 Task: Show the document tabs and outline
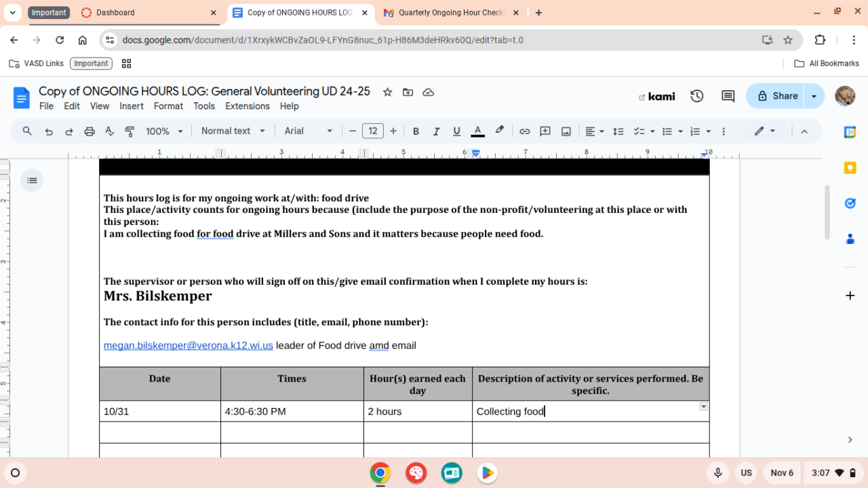[x=32, y=180]
